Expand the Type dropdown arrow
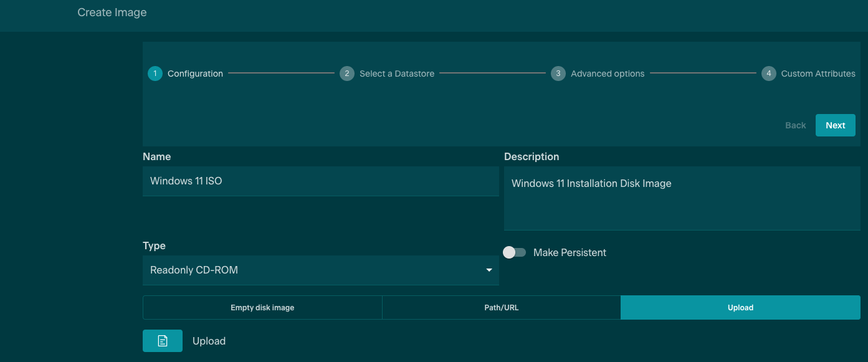This screenshot has height=362, width=868. click(x=489, y=270)
